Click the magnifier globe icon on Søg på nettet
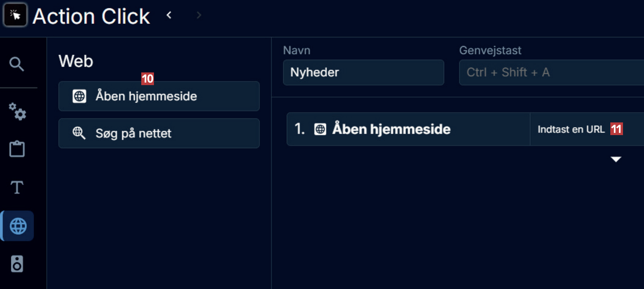 click(x=79, y=133)
